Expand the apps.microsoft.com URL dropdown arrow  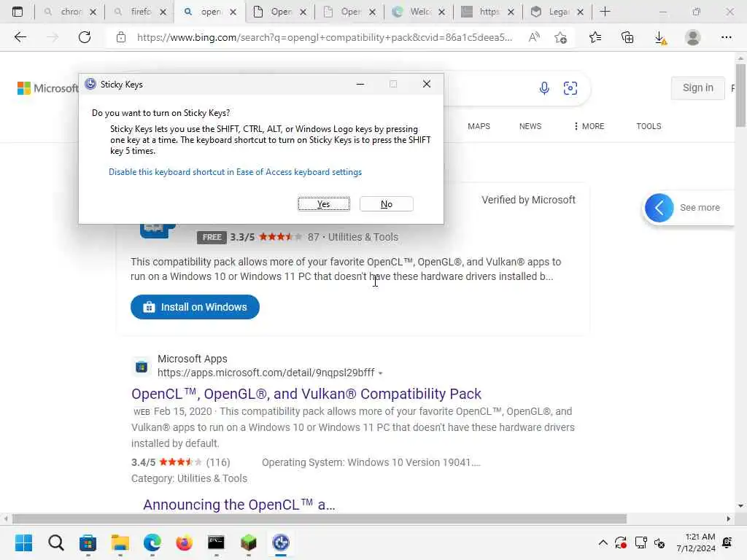[380, 373]
